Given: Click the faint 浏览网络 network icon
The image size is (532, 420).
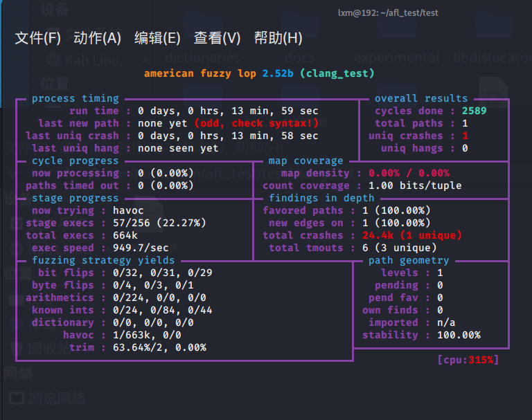Looking at the screenshot, I should [16, 398].
